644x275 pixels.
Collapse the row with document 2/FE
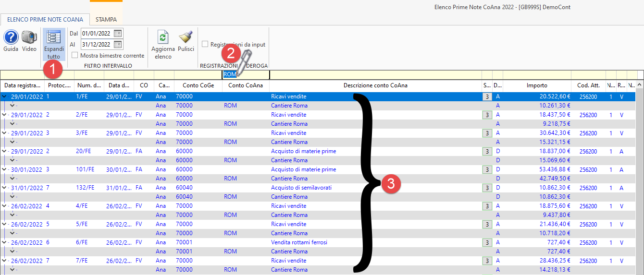pos(4,115)
